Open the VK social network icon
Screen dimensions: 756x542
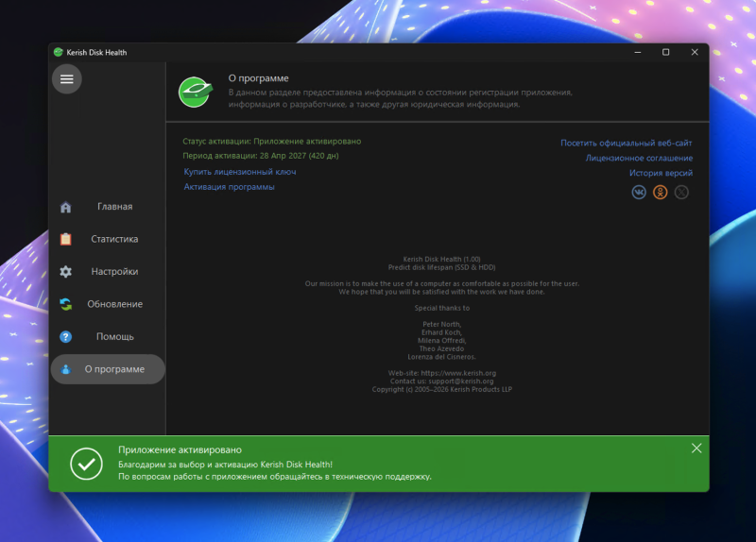pos(639,193)
